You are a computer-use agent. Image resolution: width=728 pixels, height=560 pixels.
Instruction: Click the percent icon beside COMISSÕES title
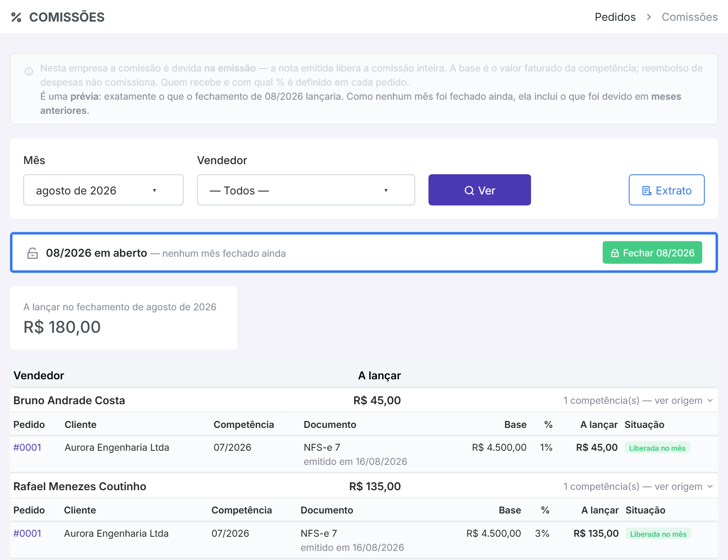tap(16, 17)
